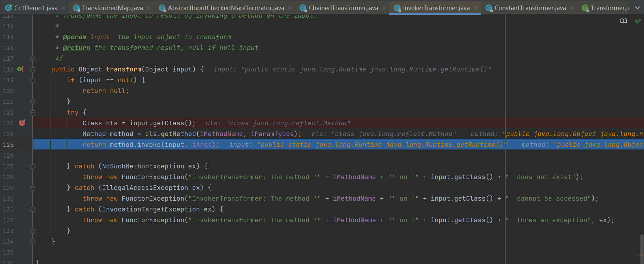Click the iMethodName argument on line 124
644x264 pixels.
tap(221, 134)
